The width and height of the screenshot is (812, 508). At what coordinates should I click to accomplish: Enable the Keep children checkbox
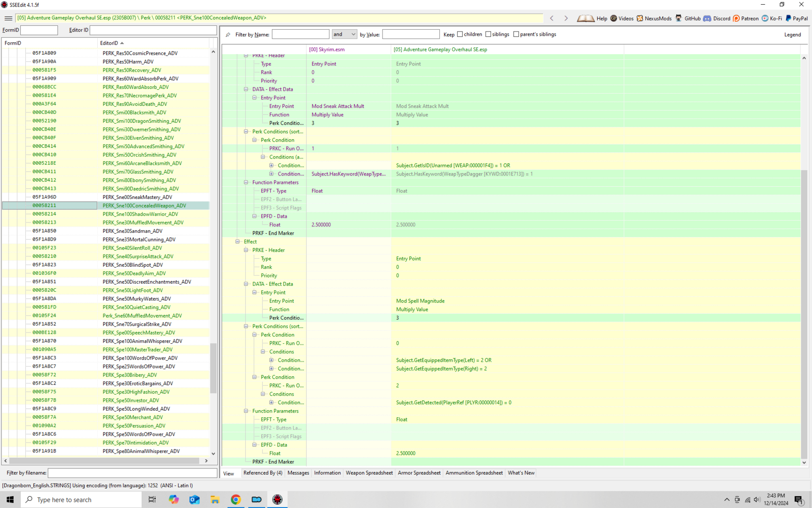460,34
